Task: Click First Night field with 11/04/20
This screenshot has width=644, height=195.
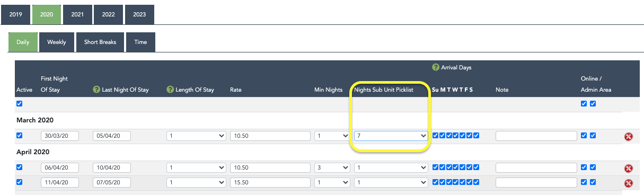Action: (60, 183)
